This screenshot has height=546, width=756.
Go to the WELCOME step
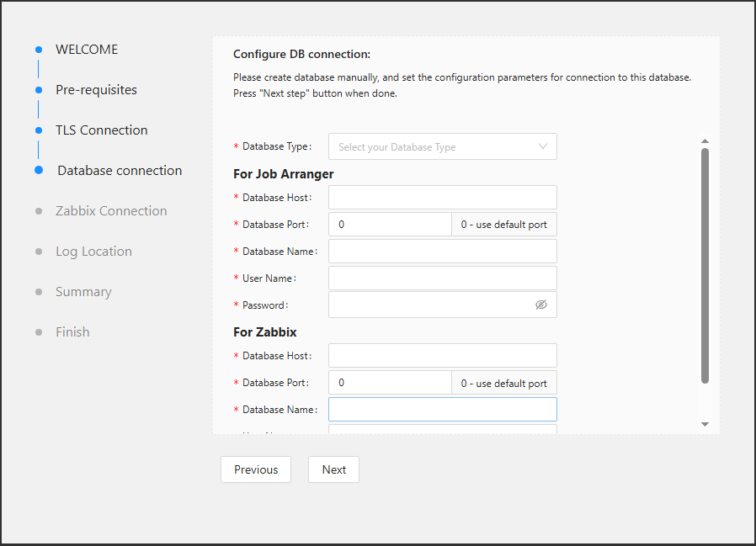click(87, 49)
